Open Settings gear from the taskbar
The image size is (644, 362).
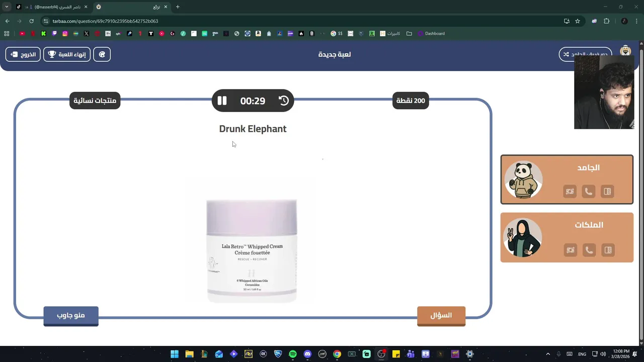point(470,354)
